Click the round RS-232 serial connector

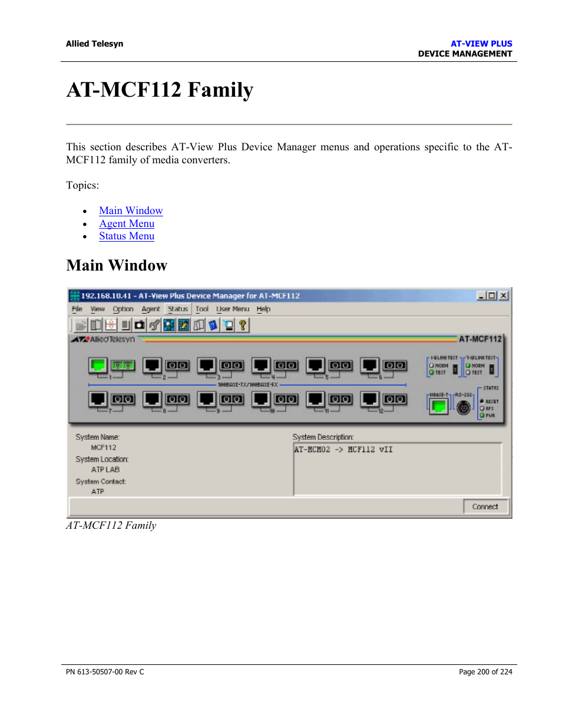pos(464,407)
